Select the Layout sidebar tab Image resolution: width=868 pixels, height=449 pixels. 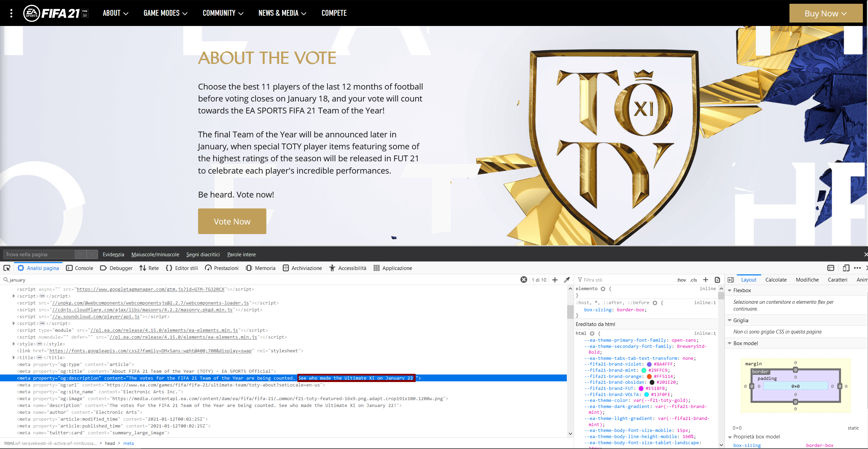click(x=749, y=280)
